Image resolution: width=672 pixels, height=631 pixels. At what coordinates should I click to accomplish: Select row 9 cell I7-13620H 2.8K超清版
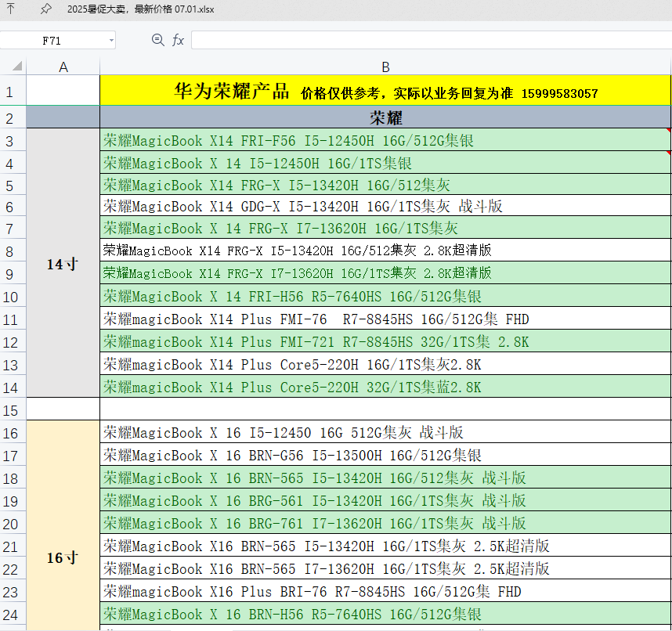click(x=385, y=273)
